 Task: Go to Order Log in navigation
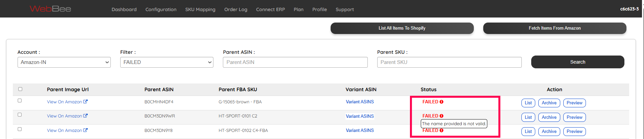click(236, 9)
